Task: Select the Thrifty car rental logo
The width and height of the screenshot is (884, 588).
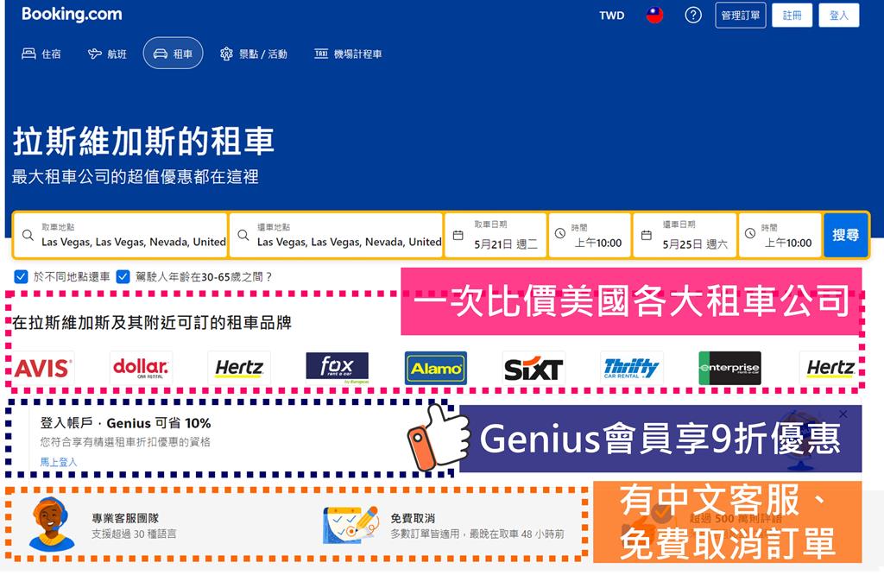Action: (631, 368)
